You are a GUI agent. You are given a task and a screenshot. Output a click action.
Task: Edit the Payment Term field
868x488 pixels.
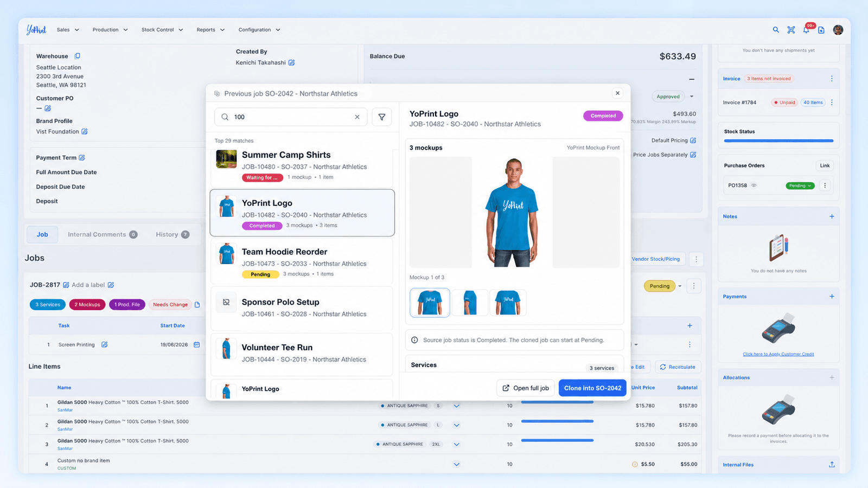point(82,158)
